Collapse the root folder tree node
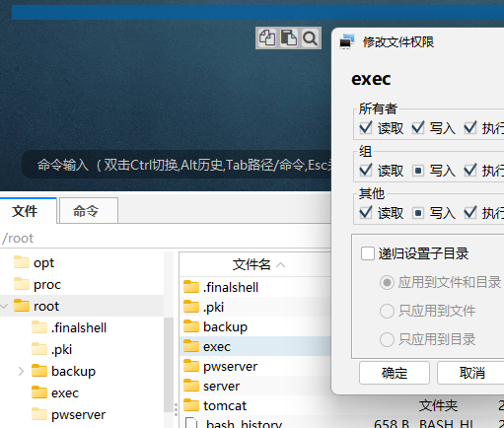 click(4, 306)
